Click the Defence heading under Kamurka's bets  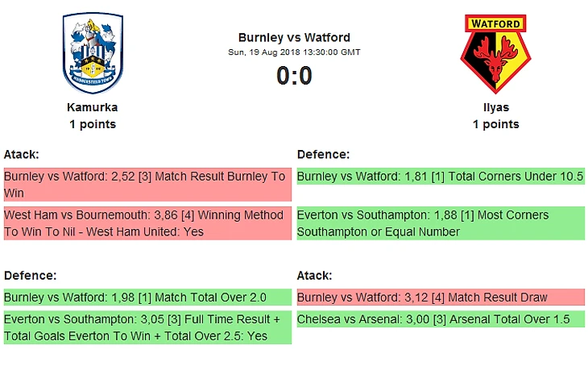pyautogui.click(x=30, y=276)
